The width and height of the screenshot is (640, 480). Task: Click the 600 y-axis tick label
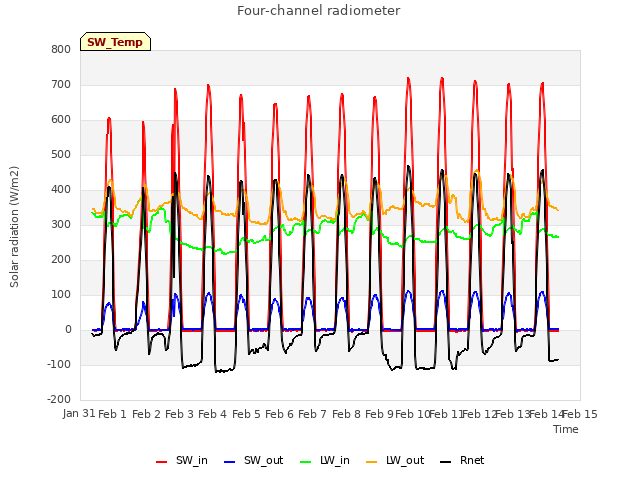coord(61,120)
